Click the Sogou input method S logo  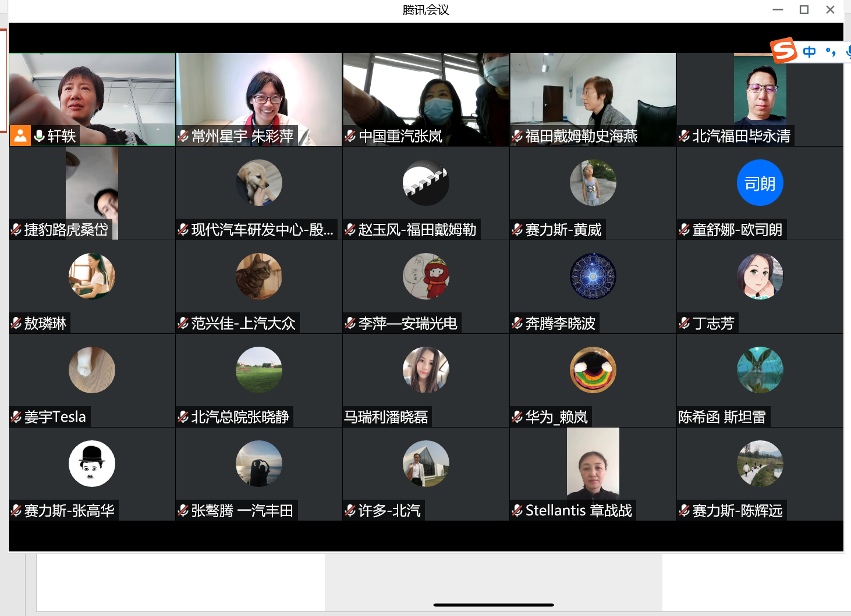[x=783, y=51]
